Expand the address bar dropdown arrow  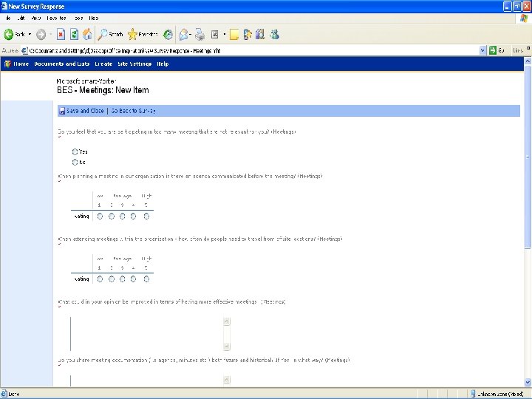(482, 50)
